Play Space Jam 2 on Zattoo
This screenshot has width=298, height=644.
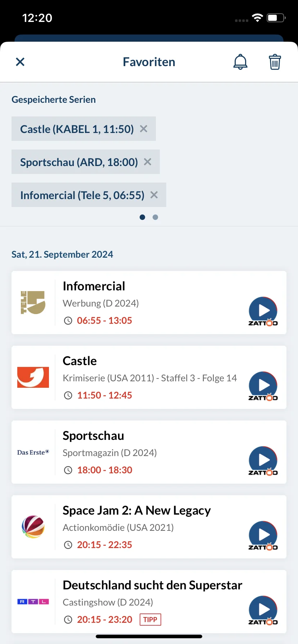point(263,535)
